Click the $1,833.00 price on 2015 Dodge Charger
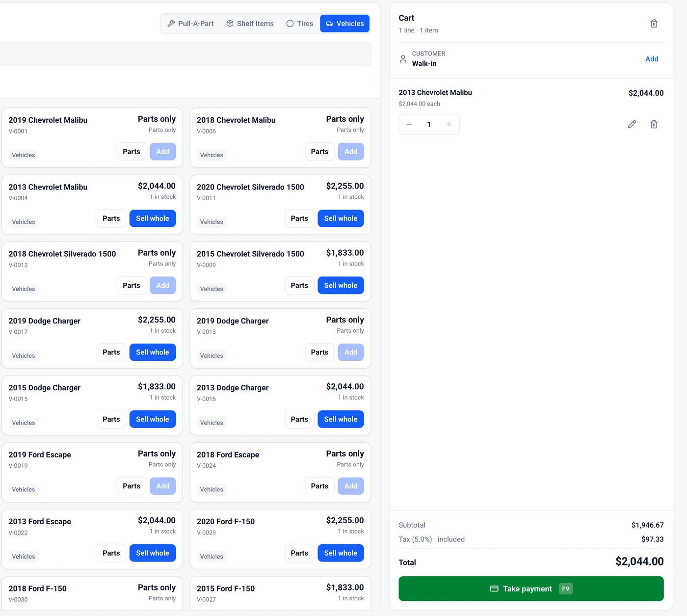Screen dimensions: 687x616 (x=157, y=387)
